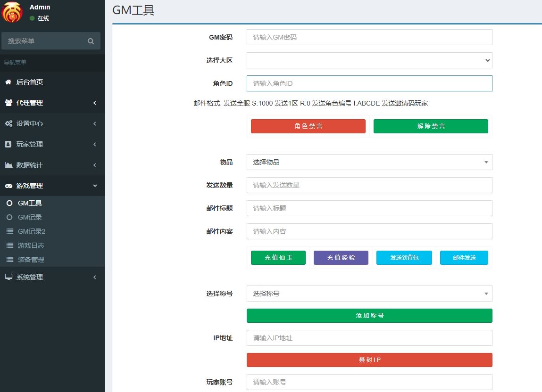Image resolution: width=542 pixels, height=392 pixels.
Task: Click the users icon beside 代理管理
Action: (x=8, y=103)
